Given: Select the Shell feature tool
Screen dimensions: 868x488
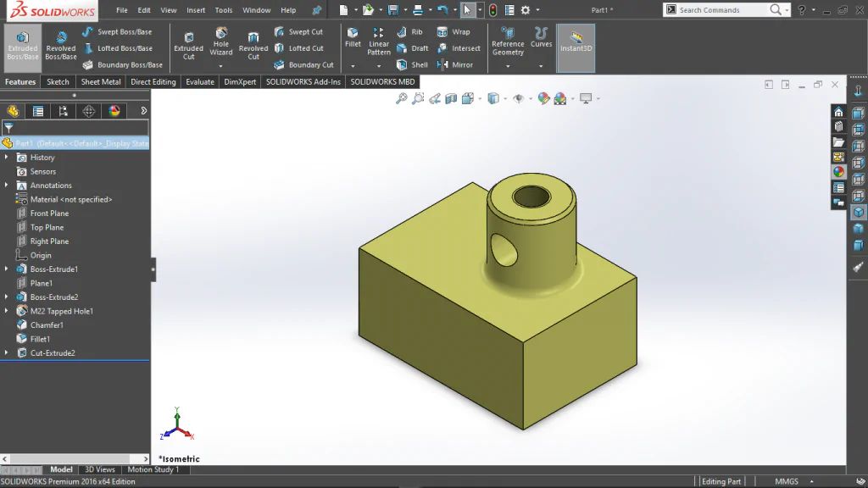Looking at the screenshot, I should [413, 64].
